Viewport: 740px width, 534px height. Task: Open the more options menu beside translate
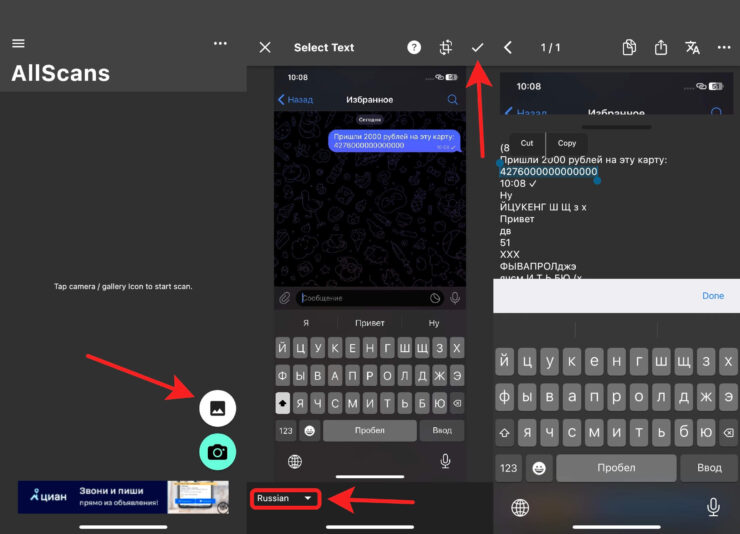click(x=724, y=47)
